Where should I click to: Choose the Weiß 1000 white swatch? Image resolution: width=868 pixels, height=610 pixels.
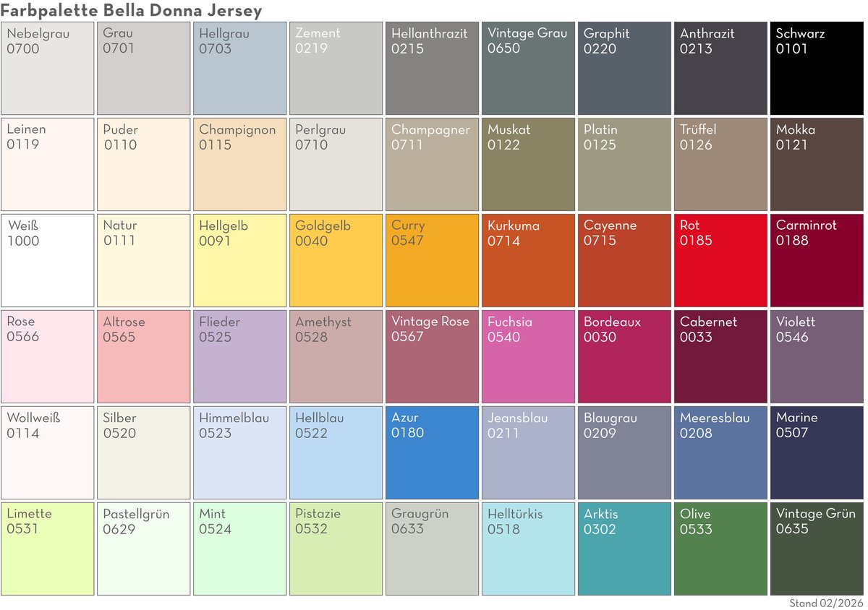(48, 260)
